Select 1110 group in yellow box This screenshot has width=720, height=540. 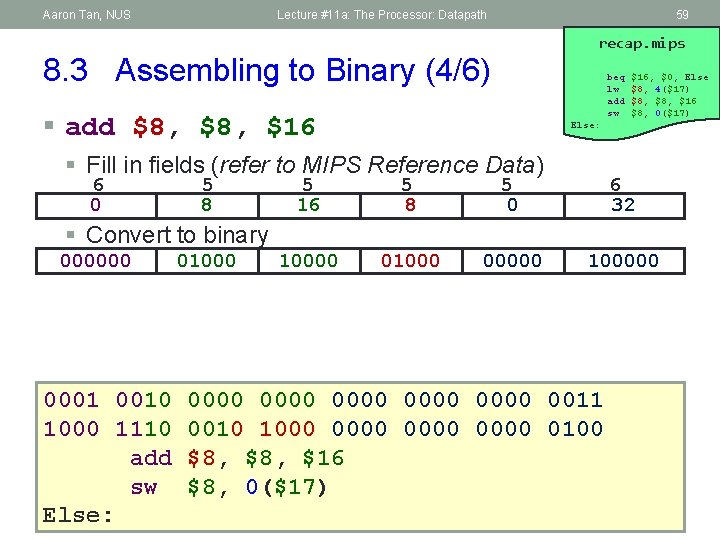click(x=143, y=429)
